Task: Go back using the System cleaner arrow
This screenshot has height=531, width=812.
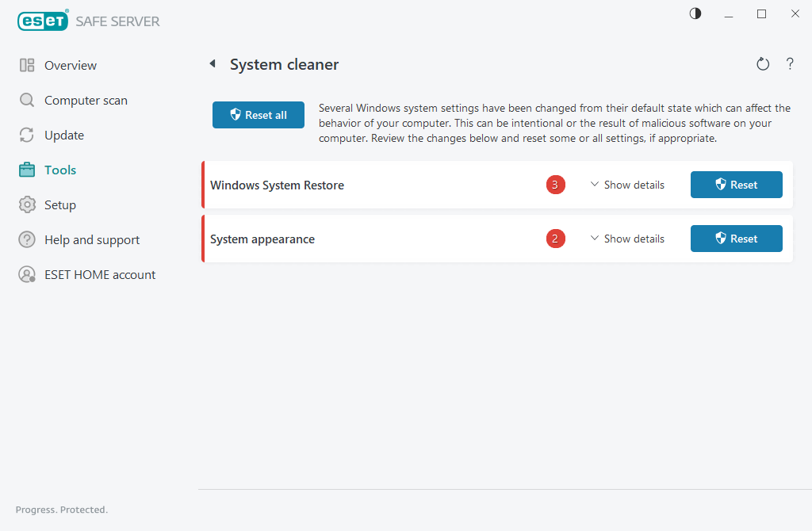Action: pos(213,63)
